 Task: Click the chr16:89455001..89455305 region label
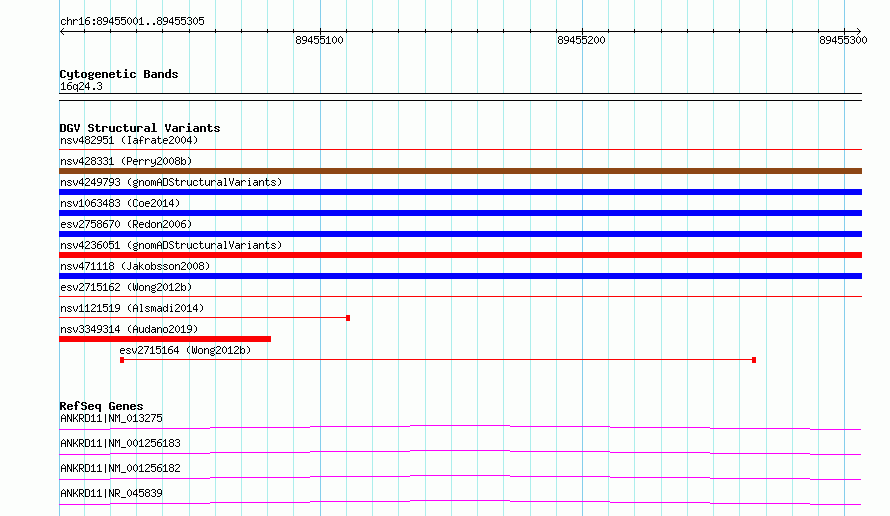pyautogui.click(x=132, y=22)
